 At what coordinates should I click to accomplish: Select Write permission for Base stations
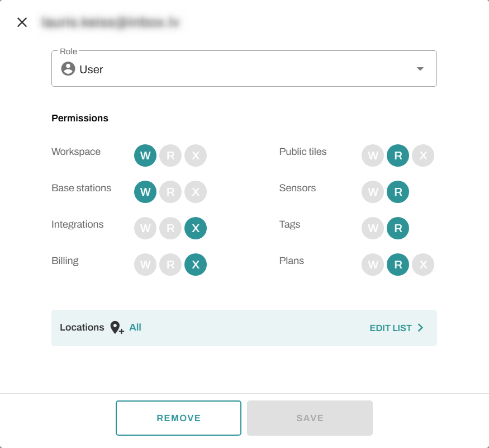pos(145,192)
